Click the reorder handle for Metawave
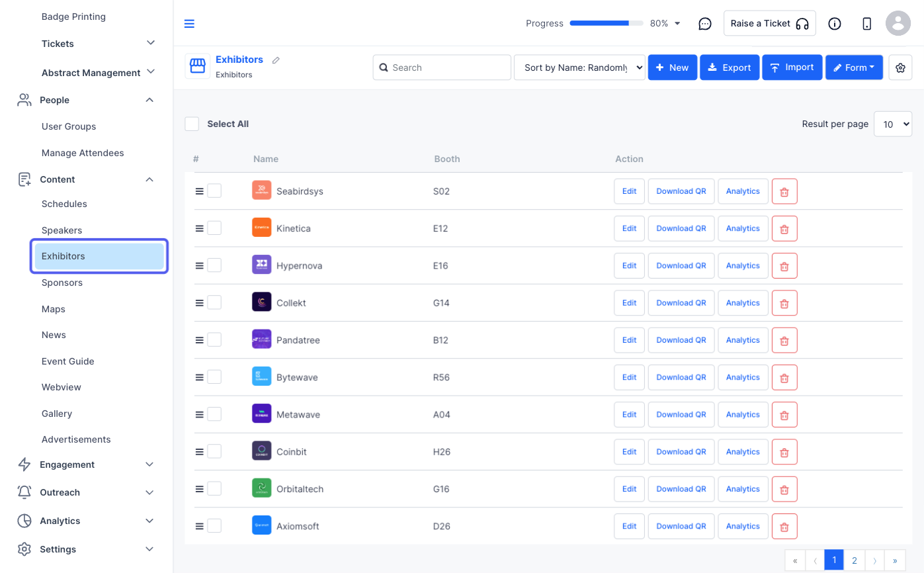Viewport: 924px width, 573px height. [199, 415]
